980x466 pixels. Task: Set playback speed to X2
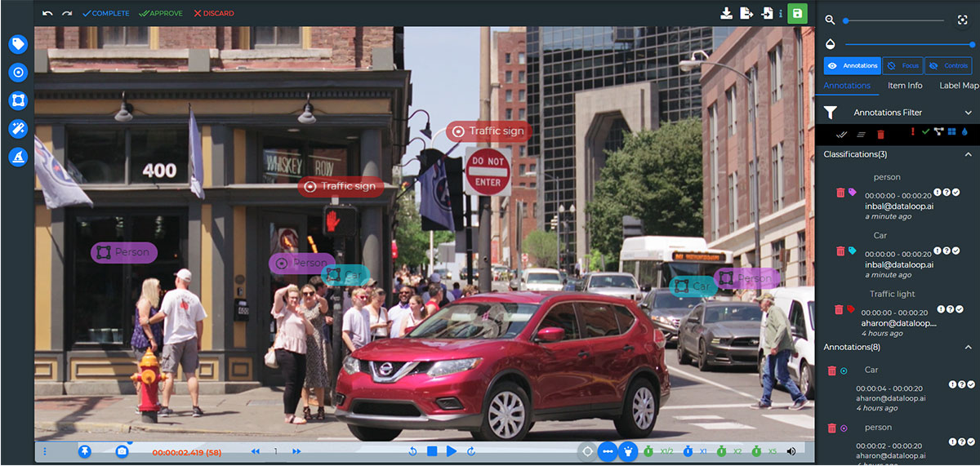click(x=729, y=450)
